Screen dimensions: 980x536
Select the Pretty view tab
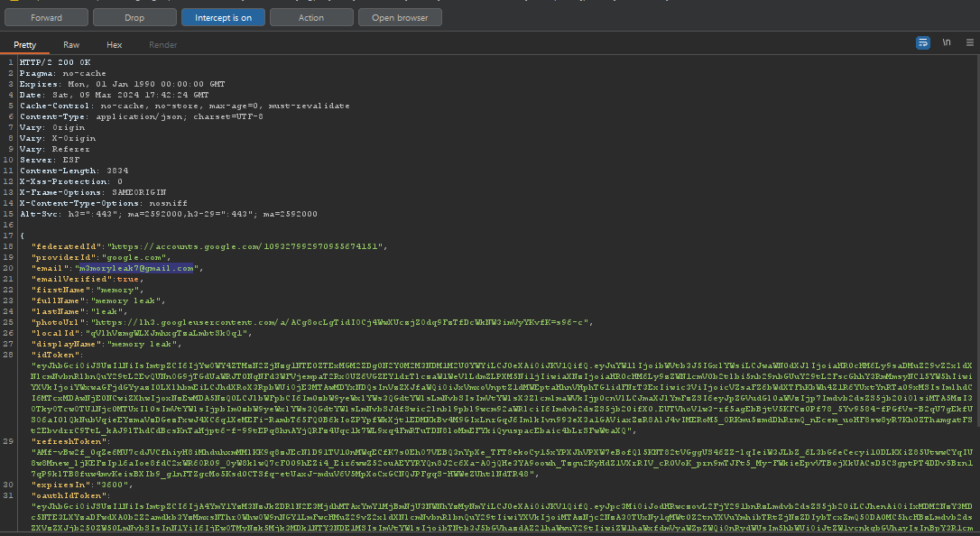[25, 44]
